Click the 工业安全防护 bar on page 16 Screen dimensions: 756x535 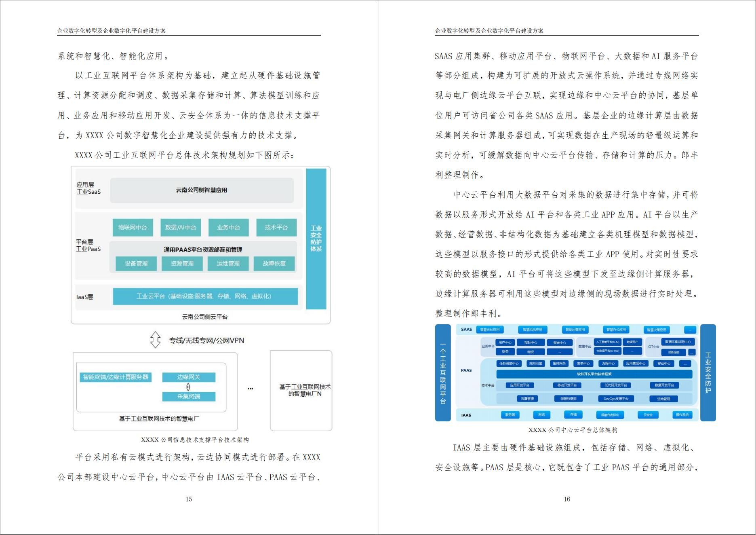708,373
